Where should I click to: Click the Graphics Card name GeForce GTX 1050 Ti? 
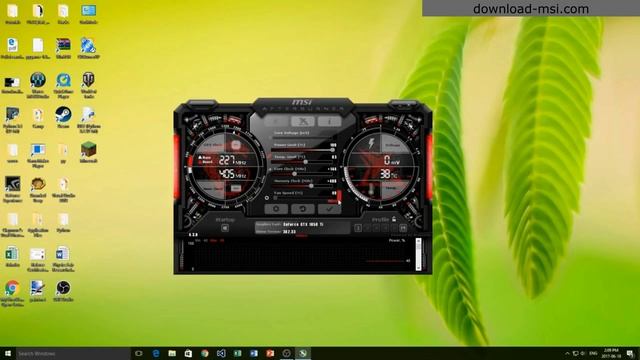tap(303, 224)
